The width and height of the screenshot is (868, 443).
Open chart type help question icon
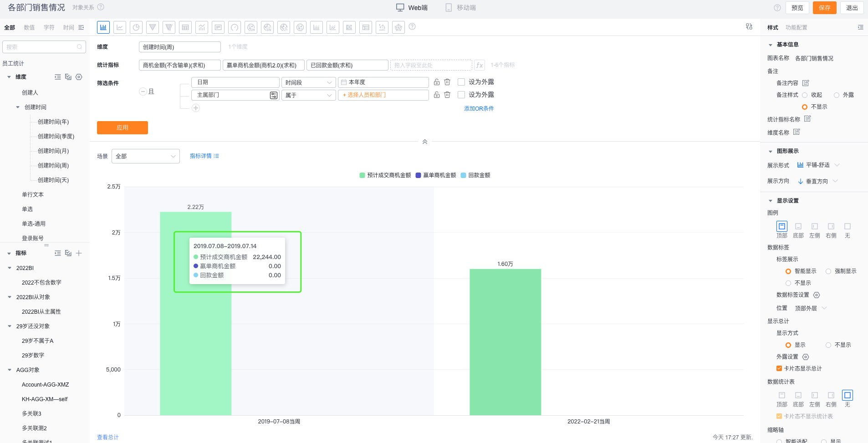(412, 26)
